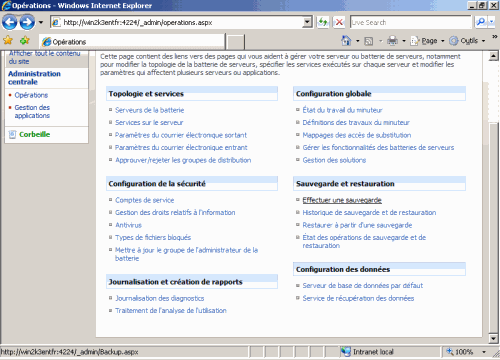Open the Antivirus settings link
500x360 pixels.
tap(128, 225)
